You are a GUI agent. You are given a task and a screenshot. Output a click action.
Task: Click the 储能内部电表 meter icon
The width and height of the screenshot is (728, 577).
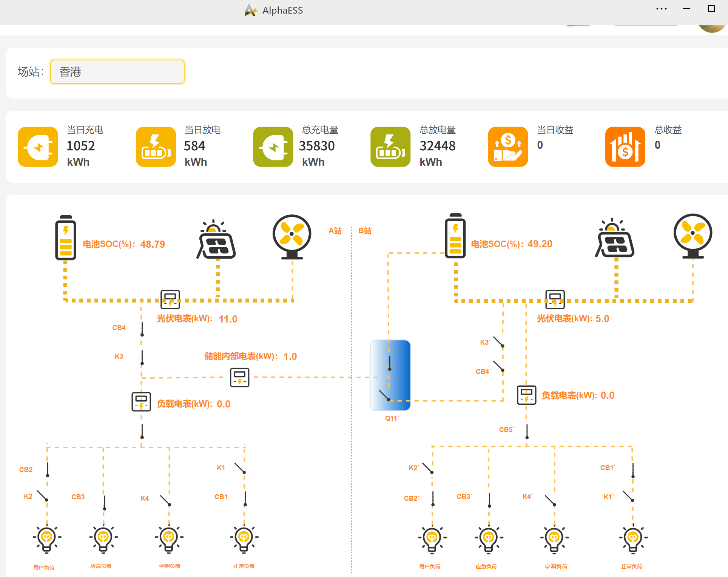[239, 377]
